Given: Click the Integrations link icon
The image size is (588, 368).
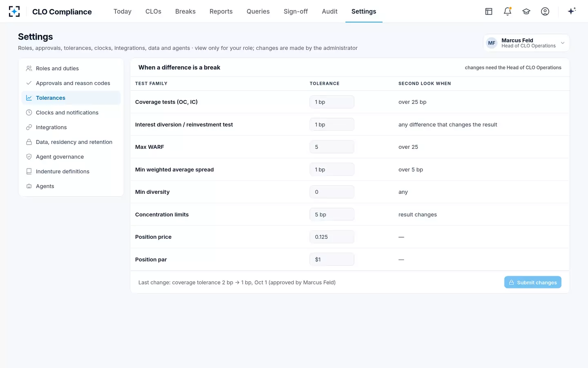Looking at the screenshot, I should [x=29, y=127].
